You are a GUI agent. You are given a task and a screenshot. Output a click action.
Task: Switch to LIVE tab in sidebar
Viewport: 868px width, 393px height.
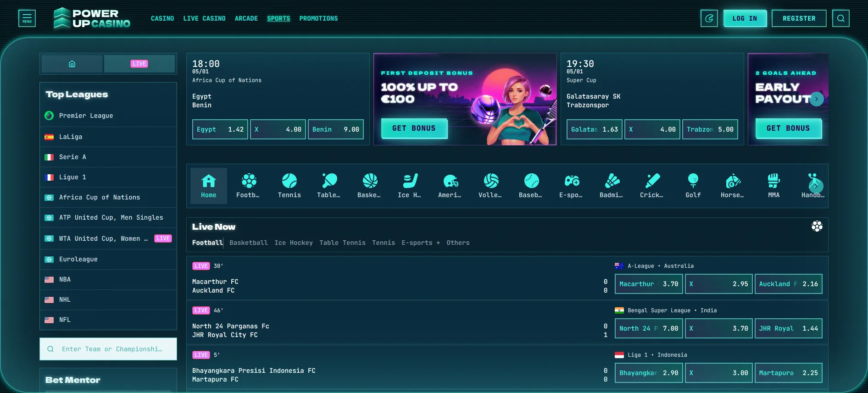[139, 64]
